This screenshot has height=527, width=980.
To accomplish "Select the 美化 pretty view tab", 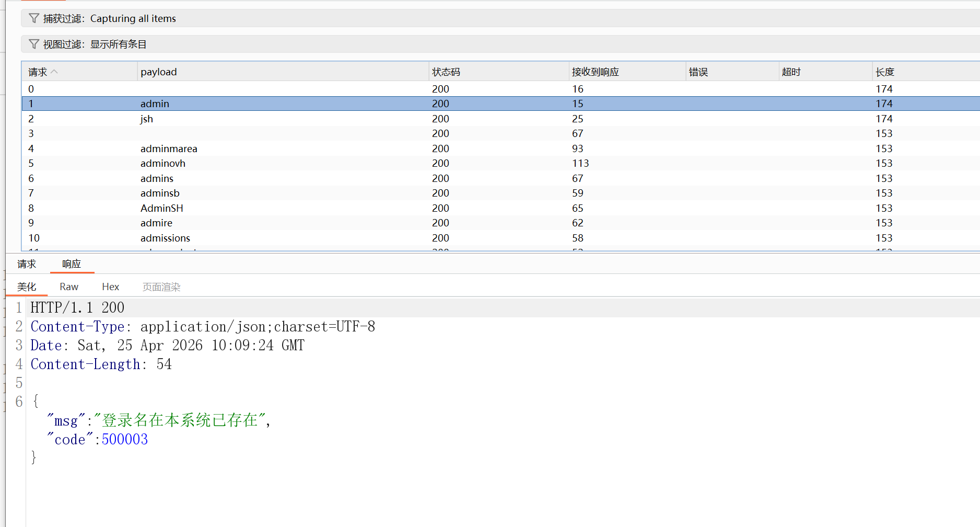I will click(27, 287).
